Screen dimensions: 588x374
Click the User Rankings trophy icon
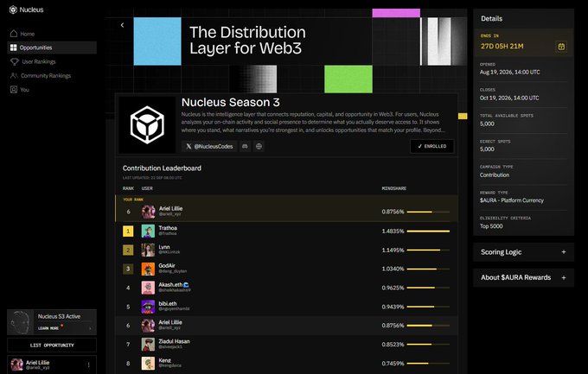point(14,61)
